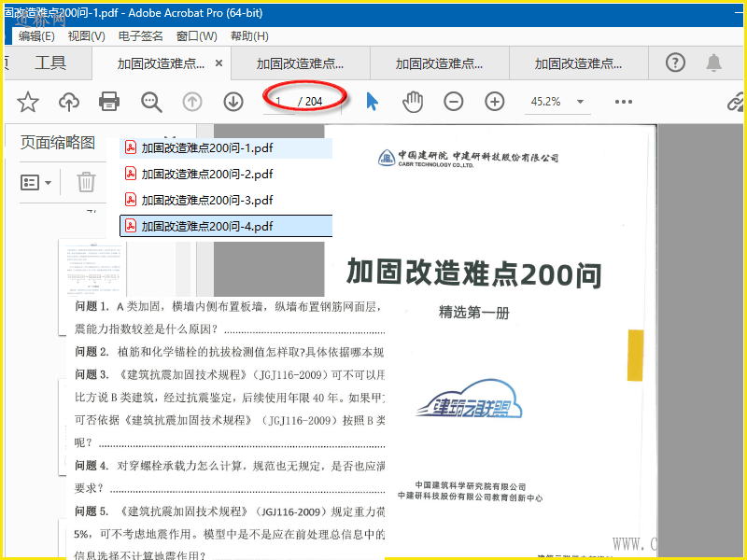Image resolution: width=747 pixels, height=560 pixels.
Task: Print the document with the printer icon
Action: (109, 102)
